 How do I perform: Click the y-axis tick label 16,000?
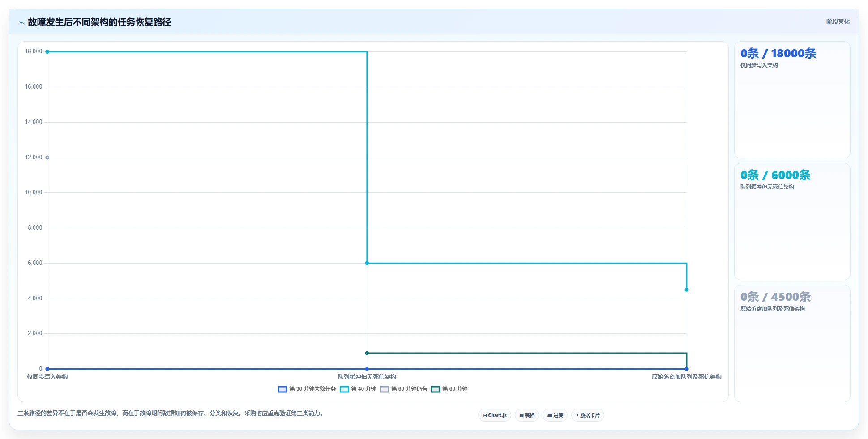tap(34, 87)
